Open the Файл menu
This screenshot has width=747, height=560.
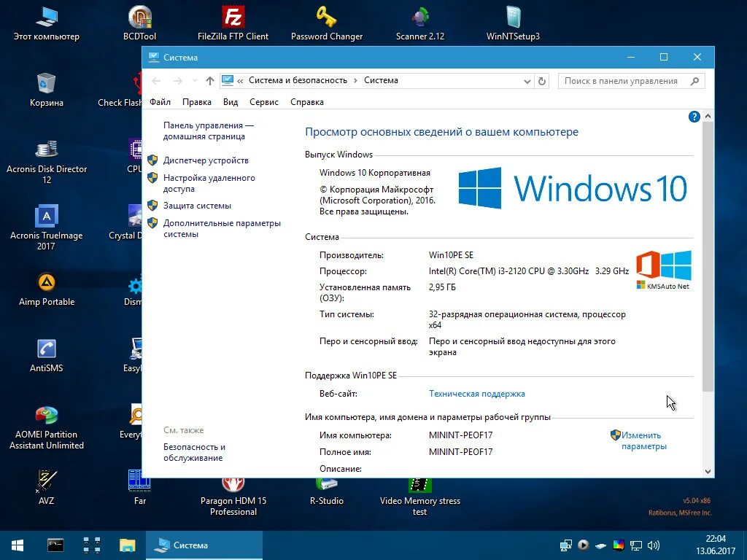coord(160,102)
